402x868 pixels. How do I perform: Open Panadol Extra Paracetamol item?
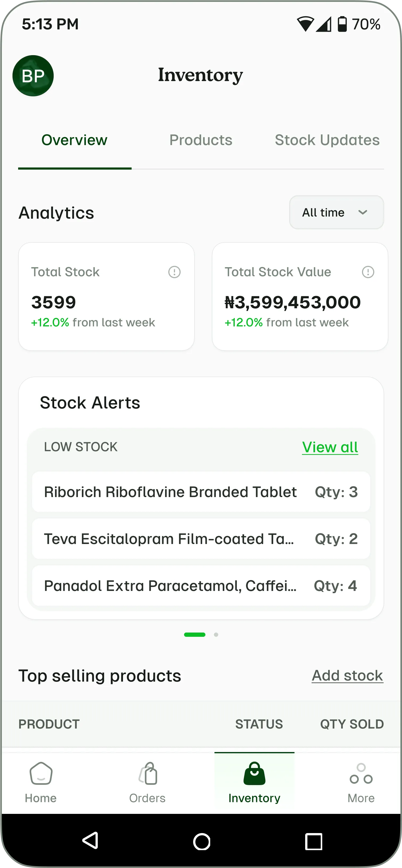pyautogui.click(x=201, y=586)
